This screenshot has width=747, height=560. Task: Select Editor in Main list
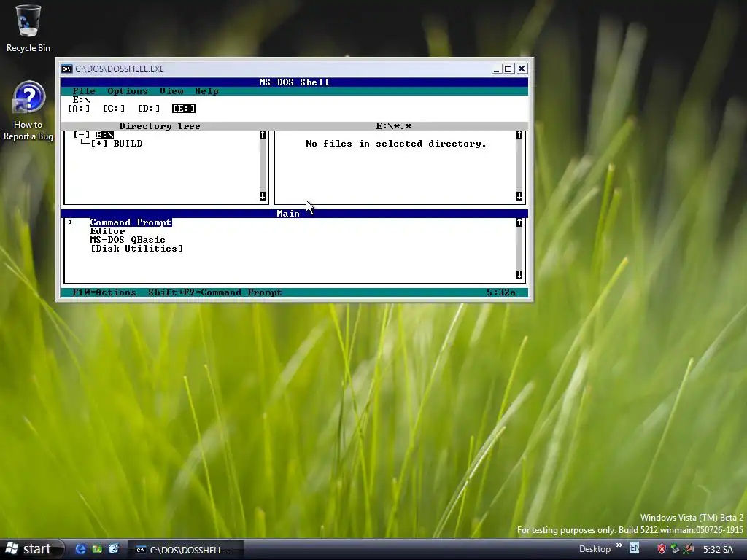(108, 231)
